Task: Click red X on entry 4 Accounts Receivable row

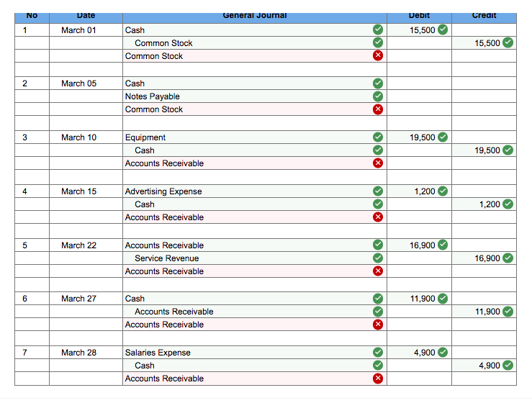Action: click(x=378, y=217)
